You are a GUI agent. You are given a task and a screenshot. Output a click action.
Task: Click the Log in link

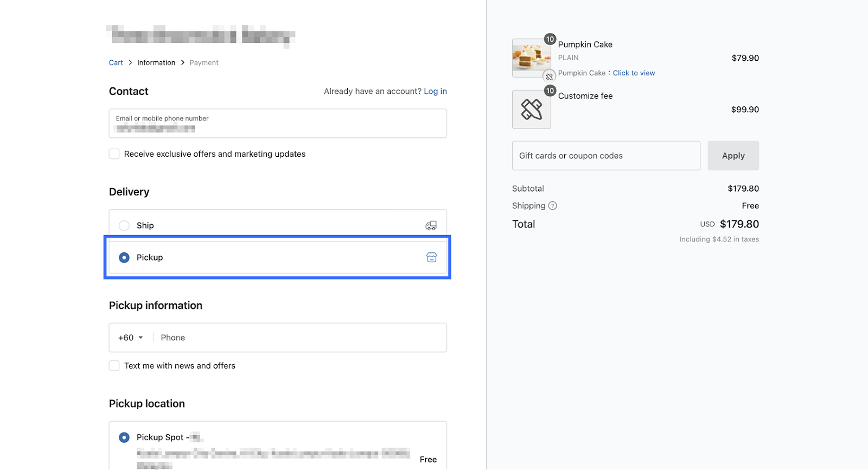tap(435, 91)
